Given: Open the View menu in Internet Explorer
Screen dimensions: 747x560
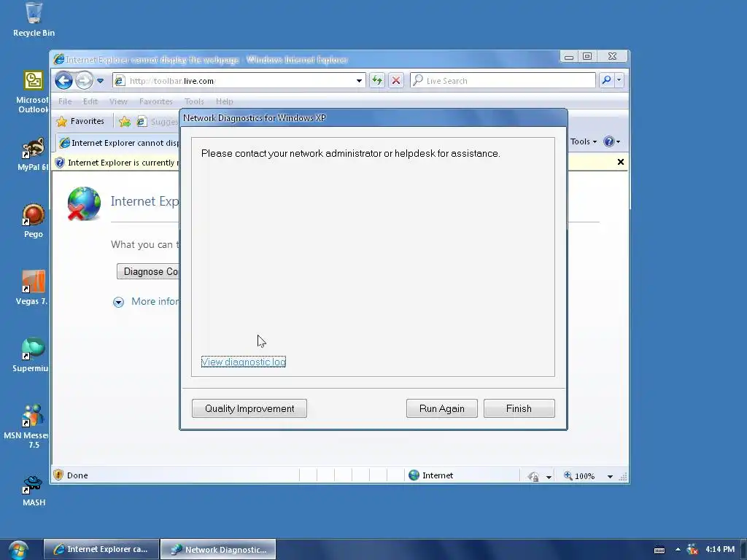Looking at the screenshot, I should 118,101.
